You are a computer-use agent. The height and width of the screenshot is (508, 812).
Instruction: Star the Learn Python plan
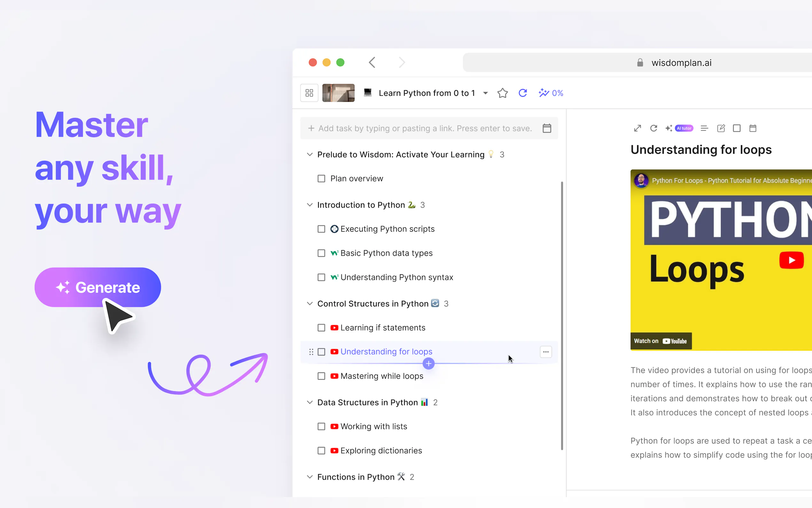[502, 93]
